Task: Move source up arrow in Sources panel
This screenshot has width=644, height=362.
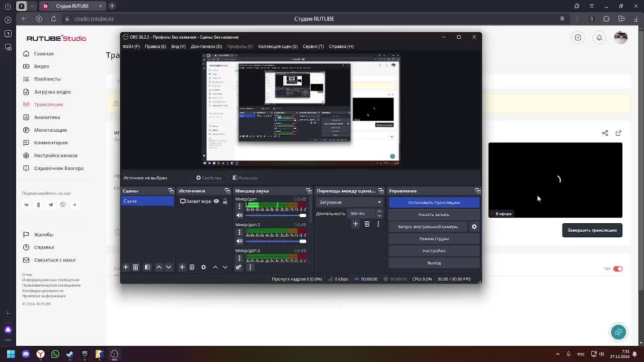Action: tap(215, 267)
